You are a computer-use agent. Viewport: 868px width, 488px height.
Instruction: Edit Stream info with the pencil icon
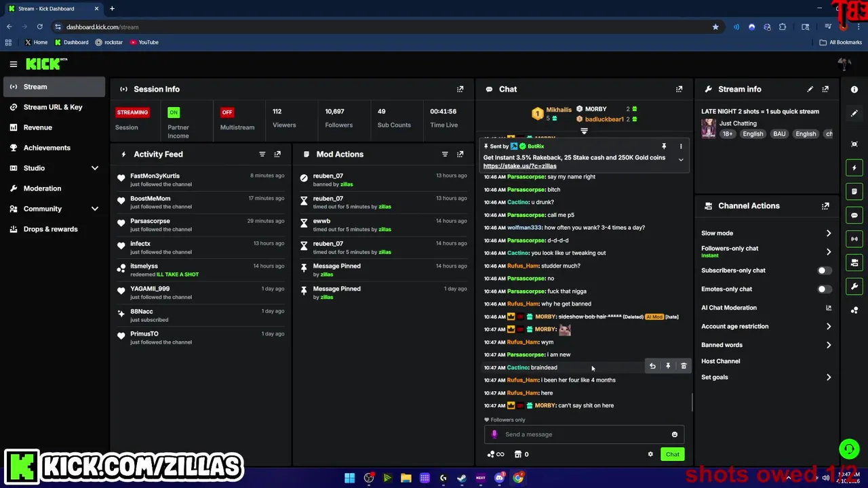point(810,89)
